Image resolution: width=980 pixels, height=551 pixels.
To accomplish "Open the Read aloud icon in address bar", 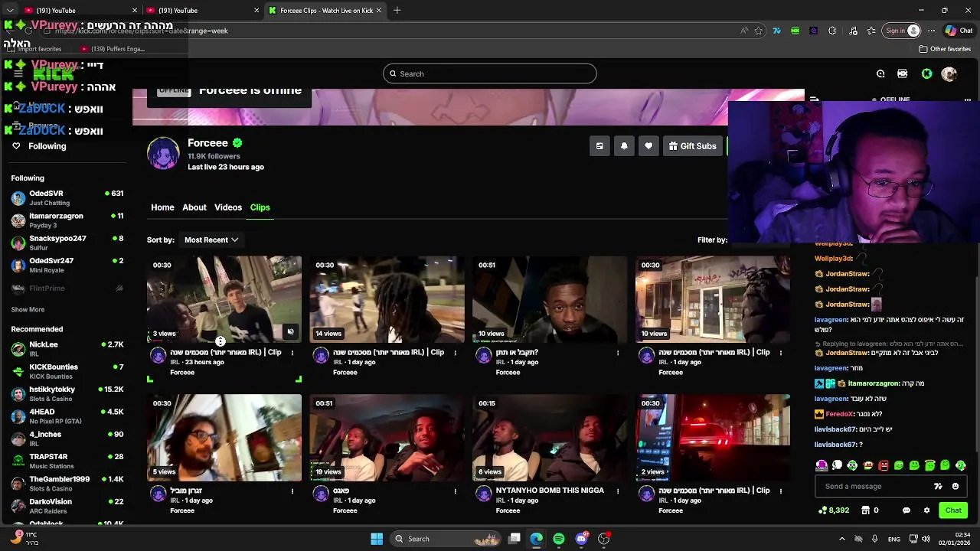I will tap(743, 31).
